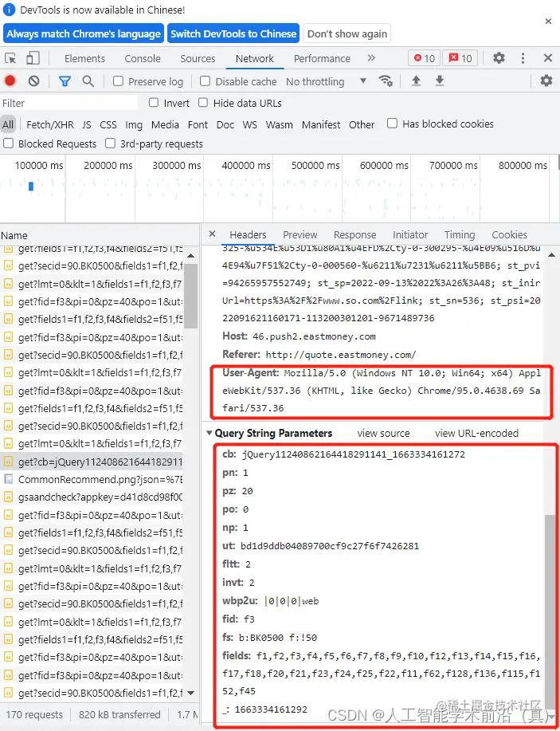Viewport: 560px width, 731px height.
Task: Open DevTools main settings gear
Action: click(x=499, y=58)
